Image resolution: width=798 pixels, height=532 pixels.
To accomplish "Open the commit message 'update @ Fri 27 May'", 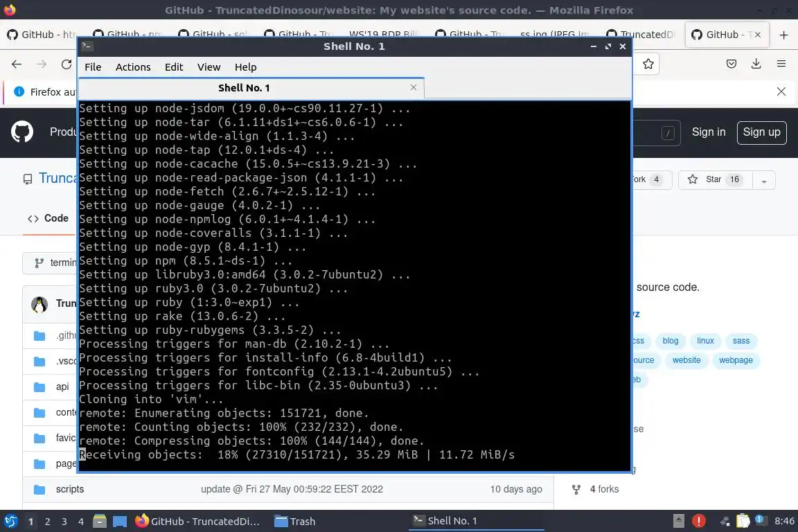I will coord(292,489).
